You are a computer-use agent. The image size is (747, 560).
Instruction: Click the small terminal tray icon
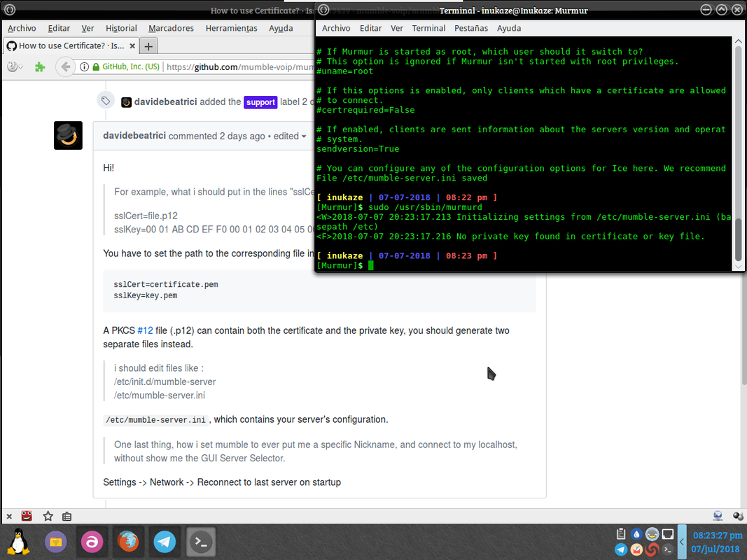point(668,549)
